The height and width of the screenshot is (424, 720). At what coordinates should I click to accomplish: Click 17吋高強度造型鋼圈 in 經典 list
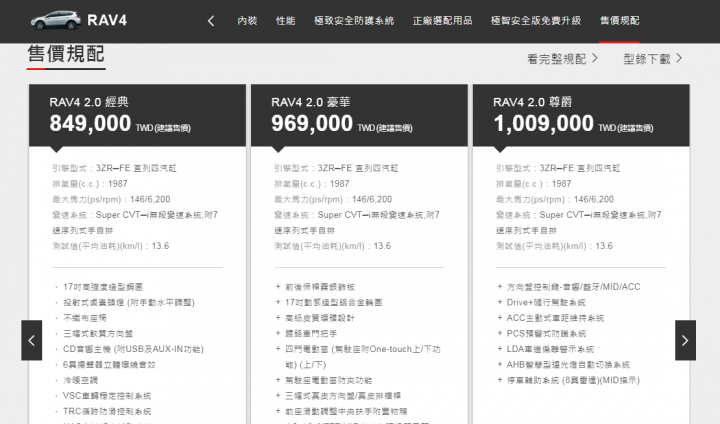pyautogui.click(x=103, y=287)
